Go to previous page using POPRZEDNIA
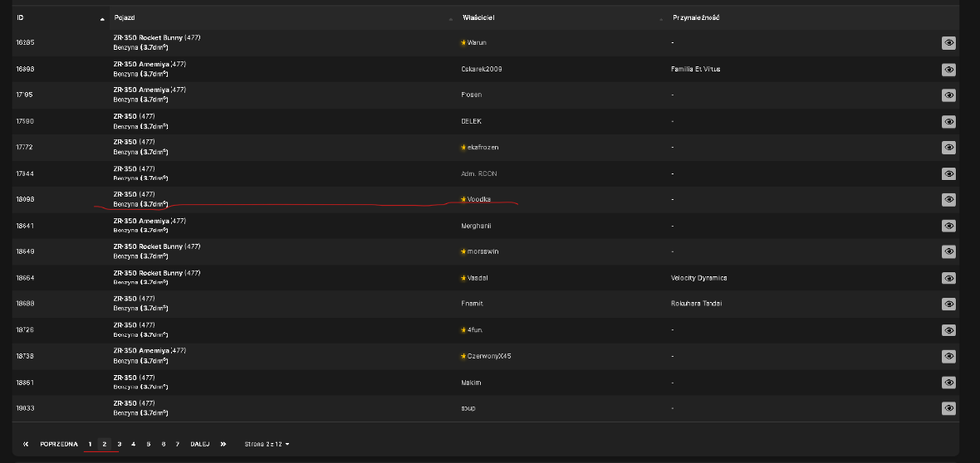The image size is (980, 463). point(60,444)
